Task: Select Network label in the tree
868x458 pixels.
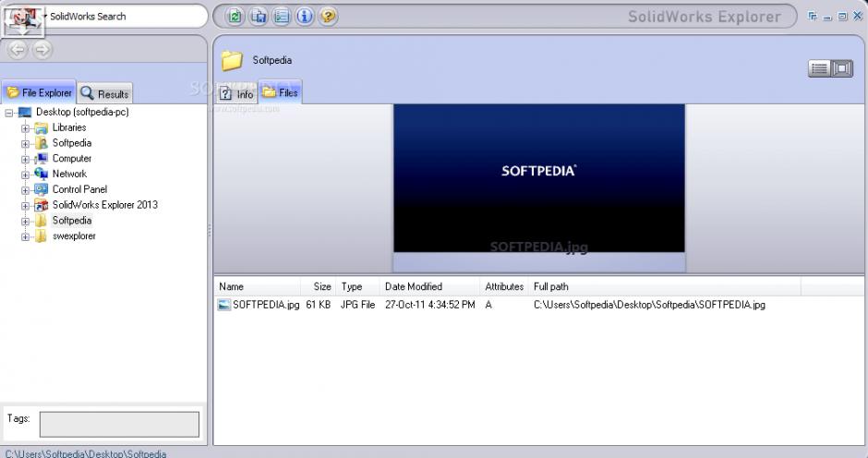Action: [x=69, y=174]
